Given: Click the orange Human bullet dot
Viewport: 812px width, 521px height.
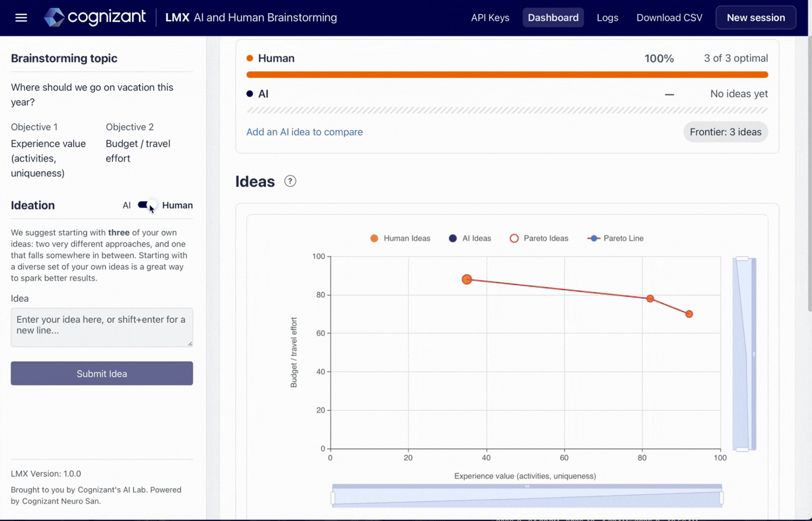Looking at the screenshot, I should click(x=250, y=58).
